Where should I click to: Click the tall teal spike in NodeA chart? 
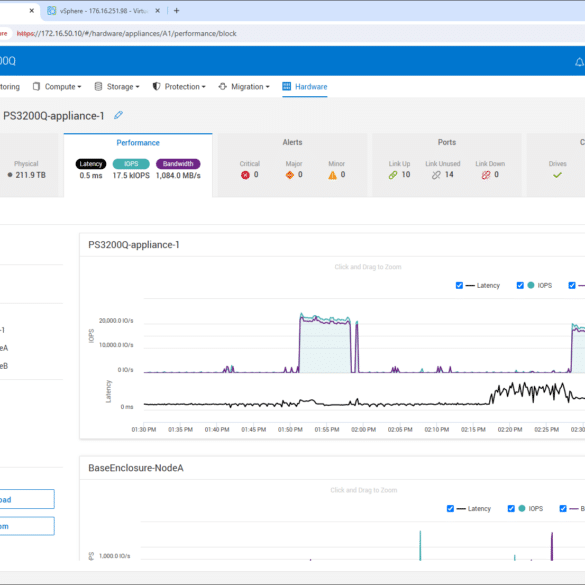point(420,545)
